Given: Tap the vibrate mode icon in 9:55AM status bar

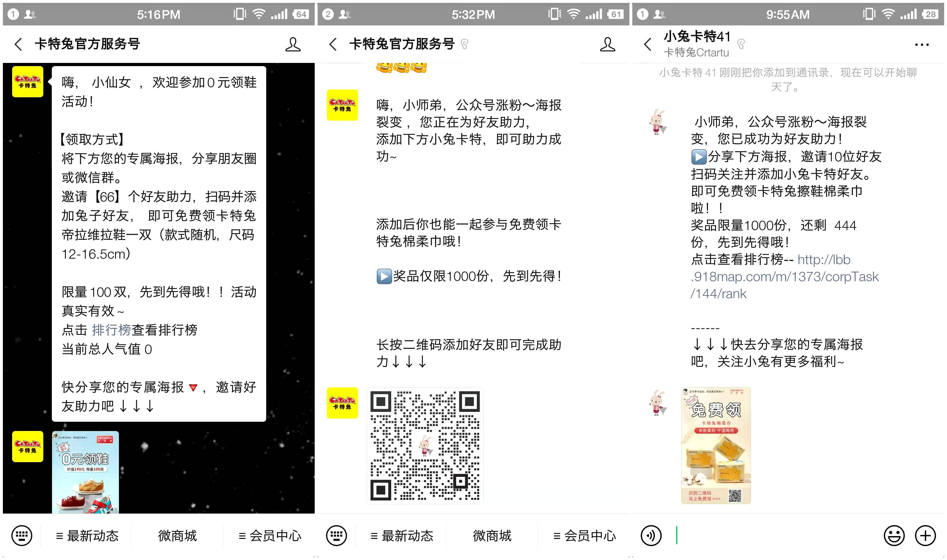Looking at the screenshot, I should (x=869, y=14).
